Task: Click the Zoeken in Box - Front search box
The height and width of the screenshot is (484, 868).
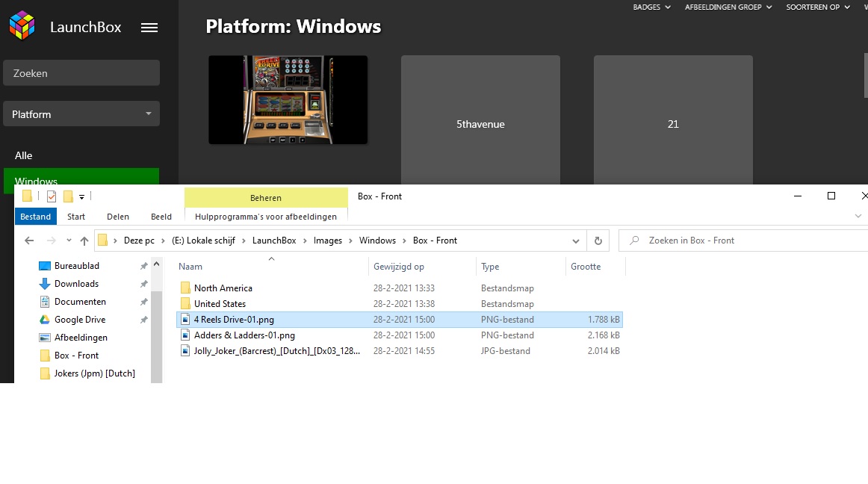Action: pos(743,241)
